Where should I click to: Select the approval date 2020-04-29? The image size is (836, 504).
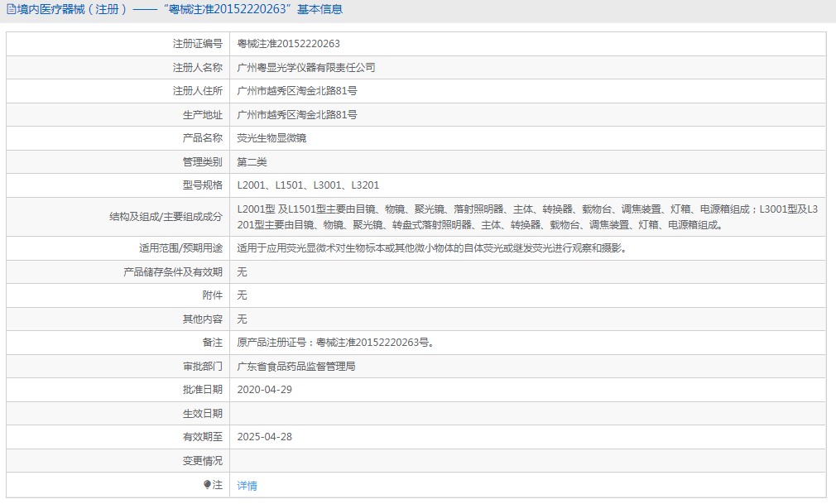tap(264, 390)
